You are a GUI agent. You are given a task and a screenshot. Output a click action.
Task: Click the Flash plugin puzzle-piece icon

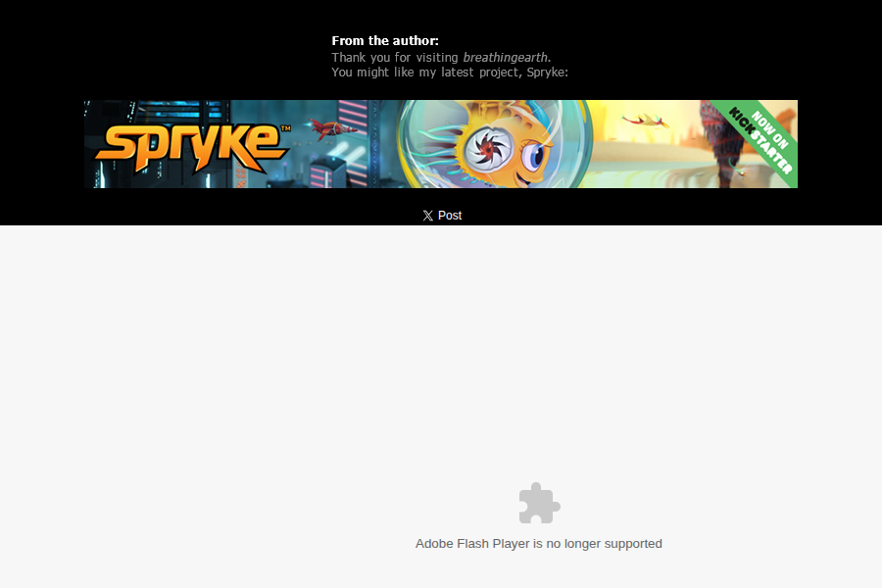point(539,503)
